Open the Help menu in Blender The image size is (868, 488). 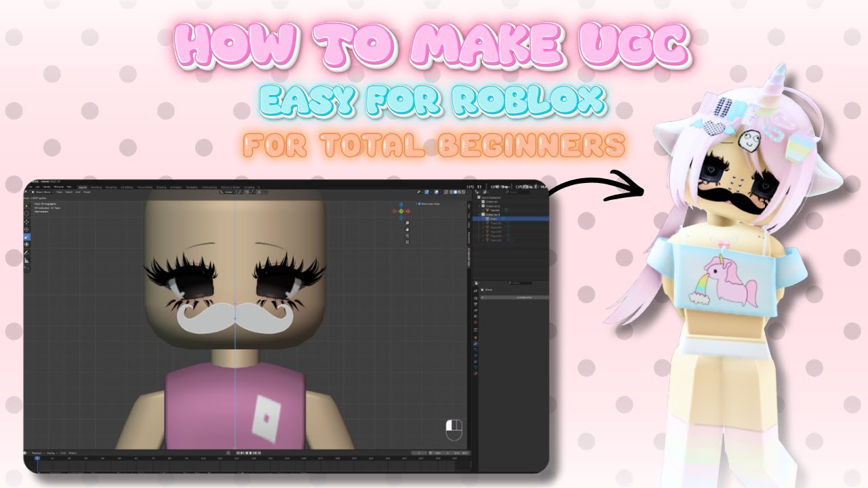69,188
